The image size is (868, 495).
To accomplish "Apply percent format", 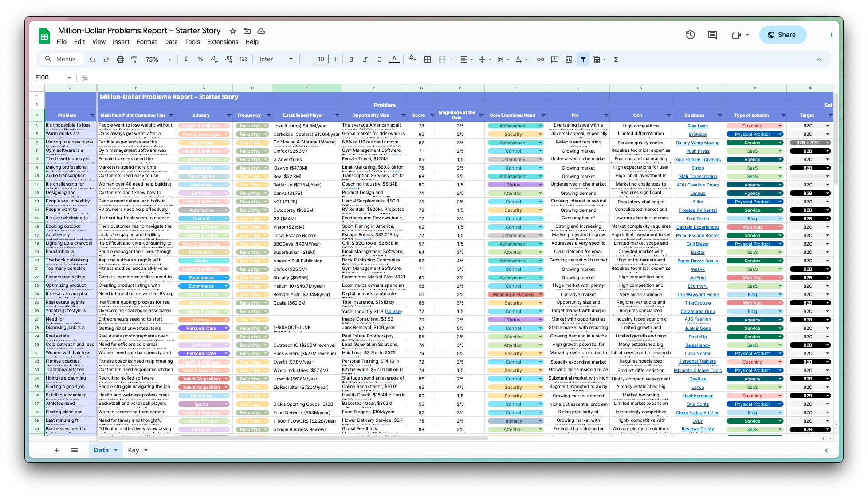I will [200, 59].
